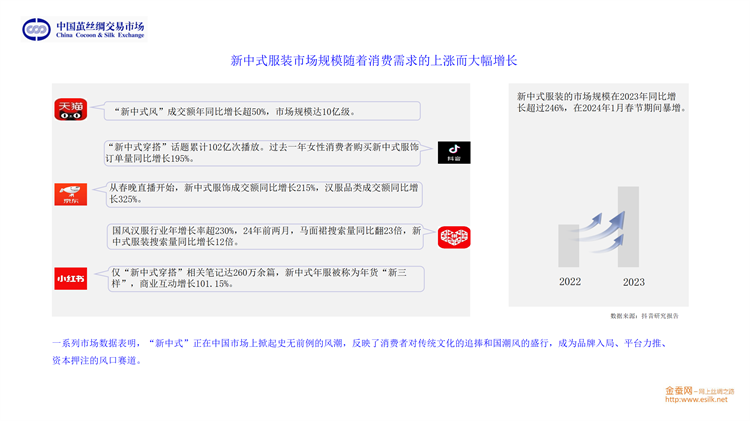This screenshot has height=421, width=750.
Task: Click the 2022 bar in the chart
Action: coord(570,246)
